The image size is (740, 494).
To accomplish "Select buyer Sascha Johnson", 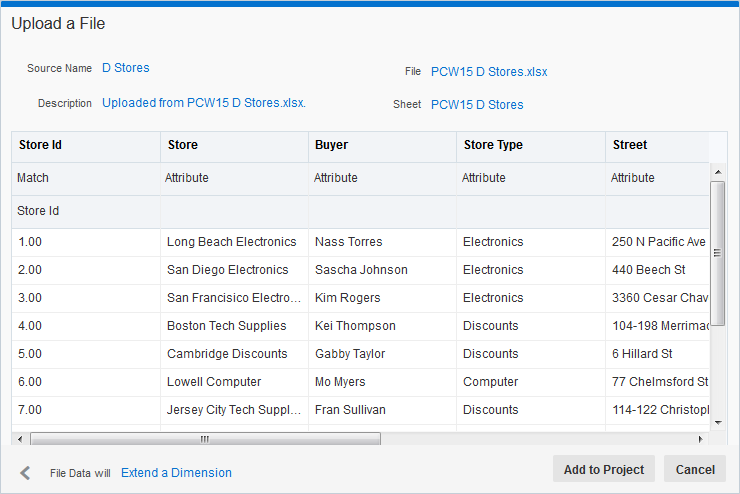I will 382,270.
